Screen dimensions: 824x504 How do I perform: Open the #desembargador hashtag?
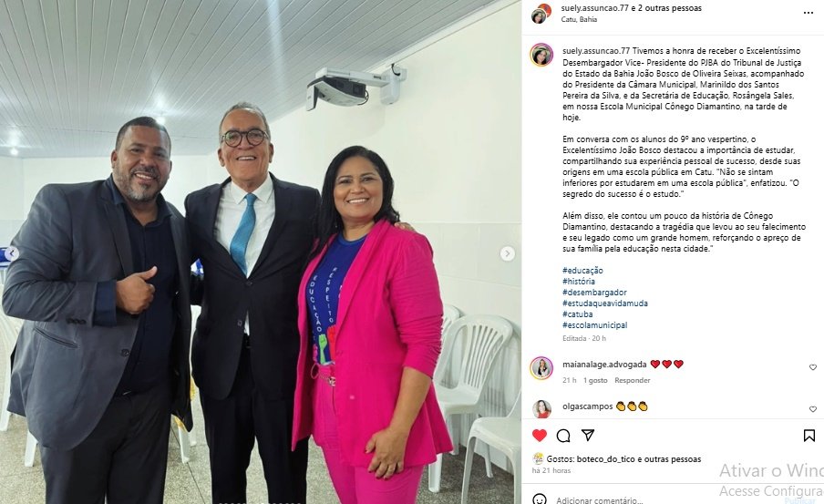click(594, 293)
